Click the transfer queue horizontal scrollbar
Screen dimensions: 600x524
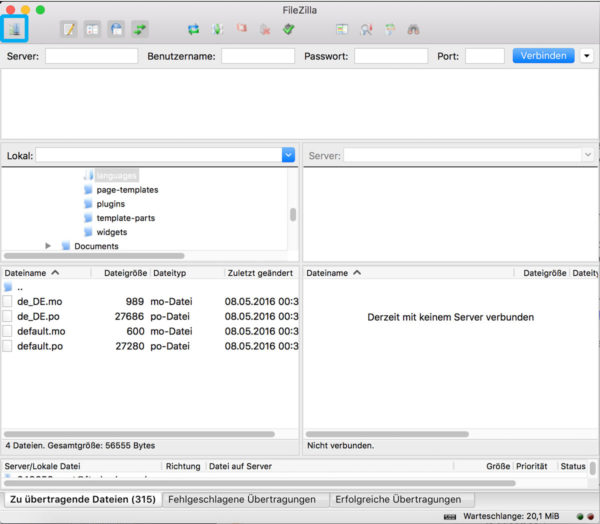259,483
